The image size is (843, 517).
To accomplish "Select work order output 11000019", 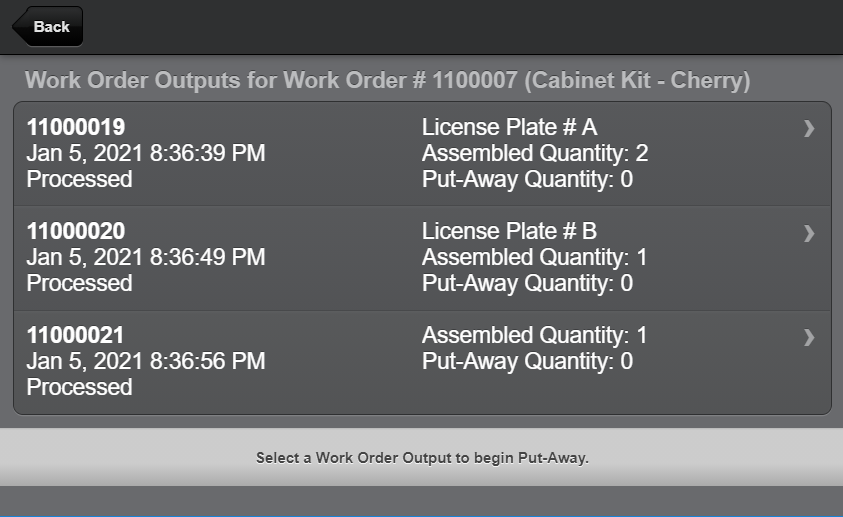I will point(76,127).
